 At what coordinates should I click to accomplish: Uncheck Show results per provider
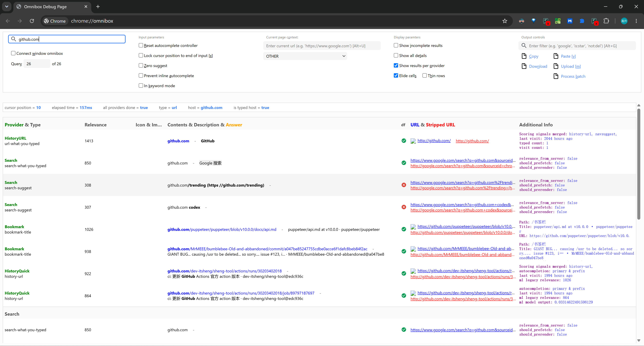(396, 65)
